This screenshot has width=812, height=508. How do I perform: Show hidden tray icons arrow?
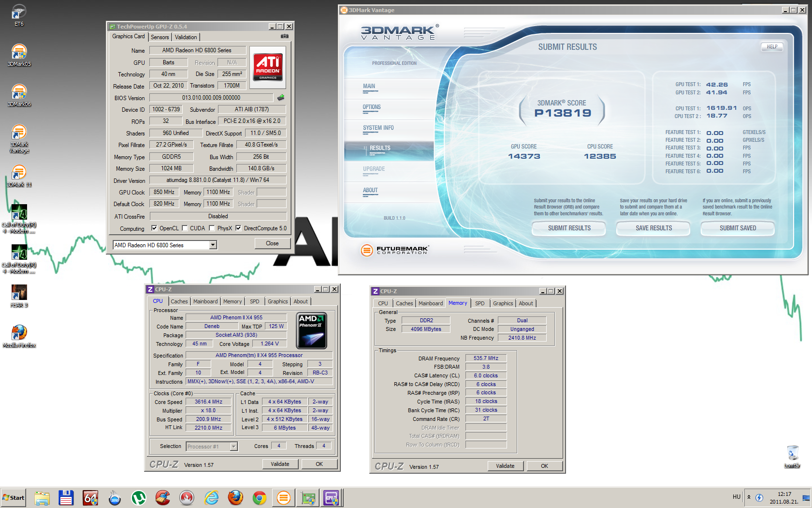749,497
